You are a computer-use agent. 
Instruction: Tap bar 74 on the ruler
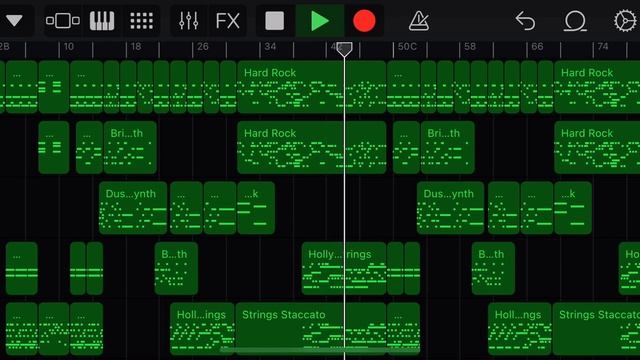[603, 47]
